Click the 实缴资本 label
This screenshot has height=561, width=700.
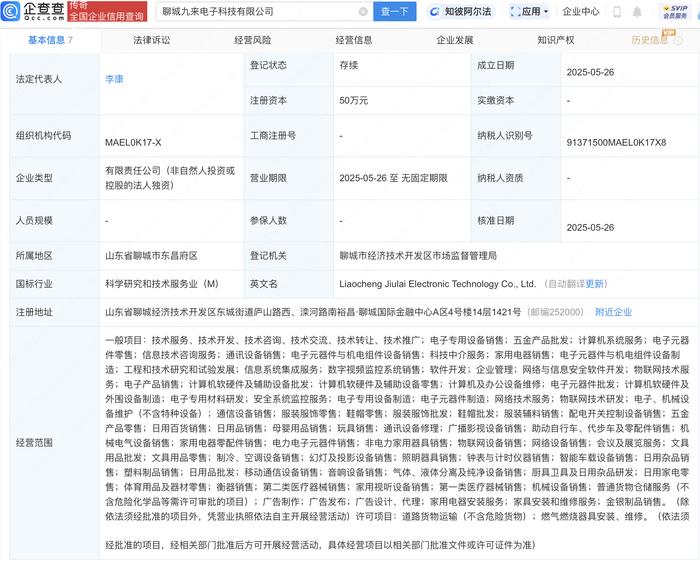(x=496, y=100)
